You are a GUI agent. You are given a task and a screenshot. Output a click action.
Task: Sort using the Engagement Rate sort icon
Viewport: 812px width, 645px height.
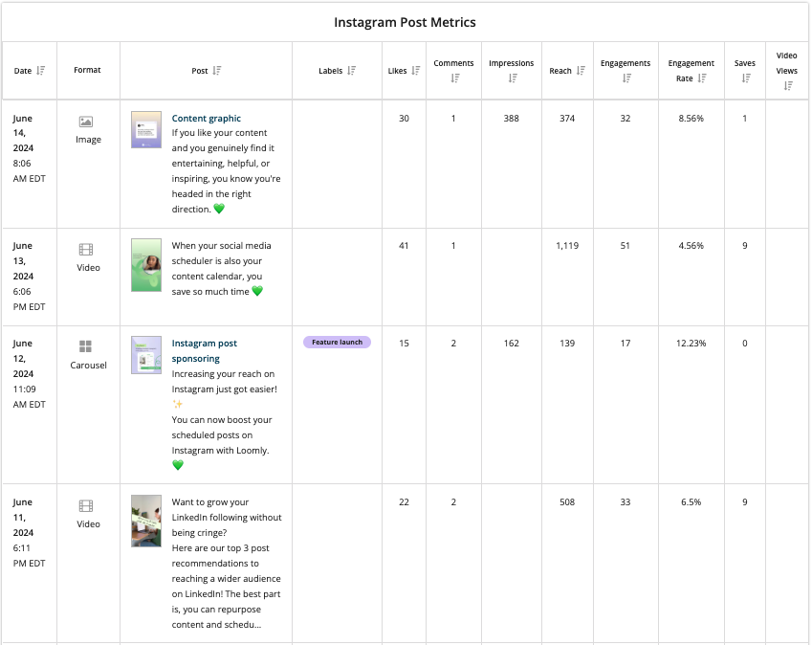[x=702, y=77]
